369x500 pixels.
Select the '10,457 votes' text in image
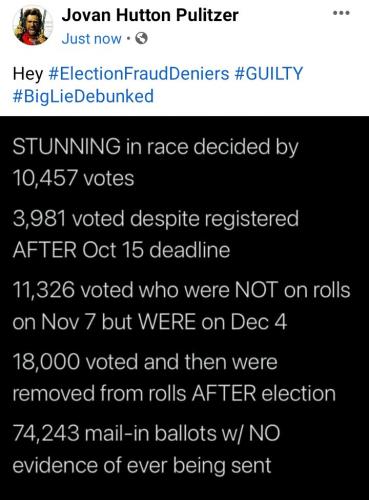pos(73,178)
